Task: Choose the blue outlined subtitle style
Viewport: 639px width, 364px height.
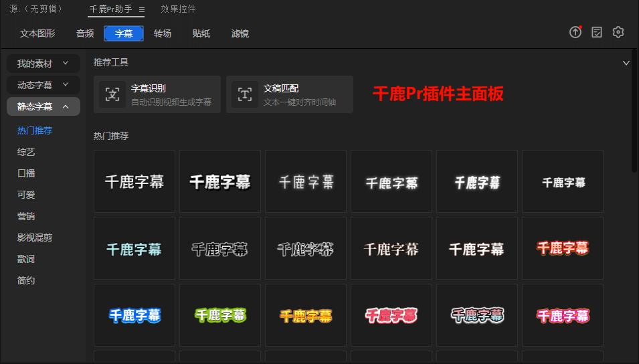Action: pos(134,315)
